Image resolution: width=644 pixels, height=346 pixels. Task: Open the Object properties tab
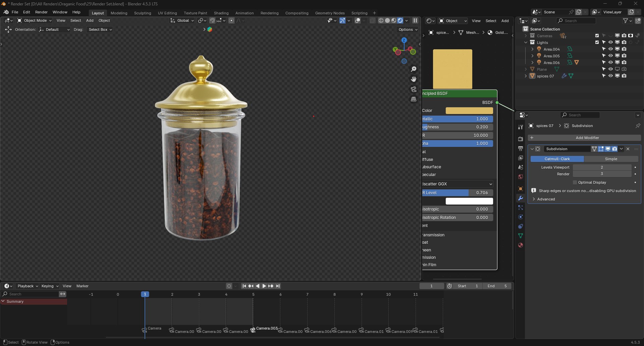point(520,189)
